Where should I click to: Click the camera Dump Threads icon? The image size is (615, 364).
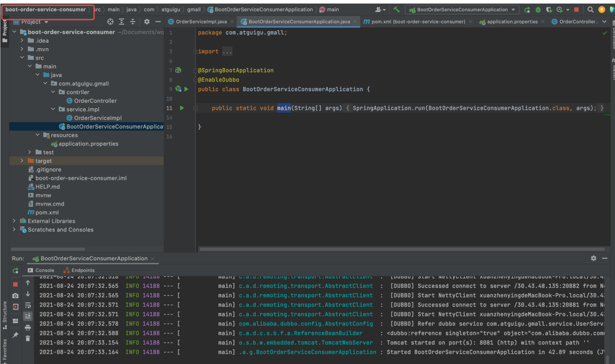[15, 296]
